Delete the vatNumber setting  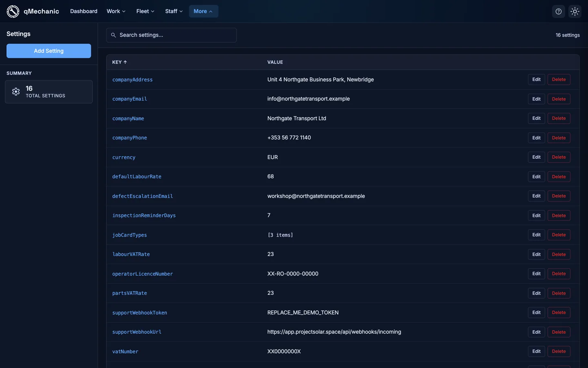[559, 352]
